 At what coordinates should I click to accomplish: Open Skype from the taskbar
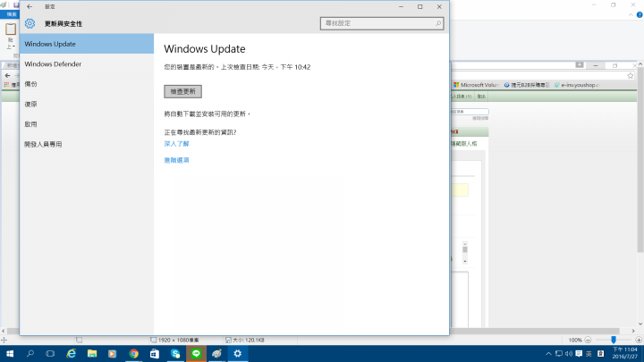tap(175, 353)
